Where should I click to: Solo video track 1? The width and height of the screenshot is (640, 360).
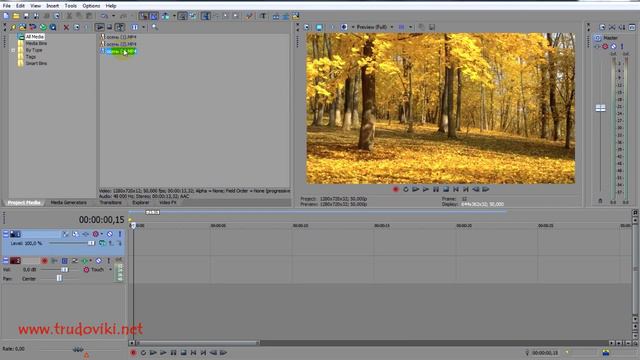click(x=120, y=234)
